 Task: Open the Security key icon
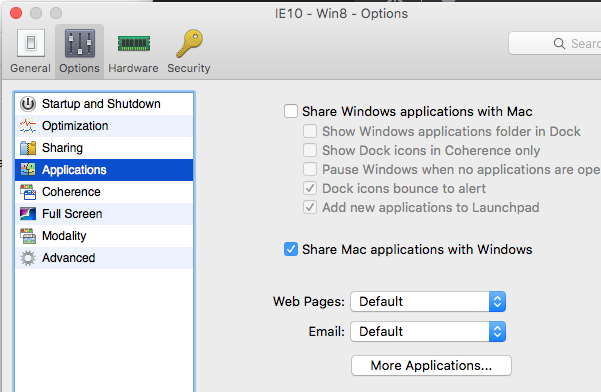pos(189,43)
